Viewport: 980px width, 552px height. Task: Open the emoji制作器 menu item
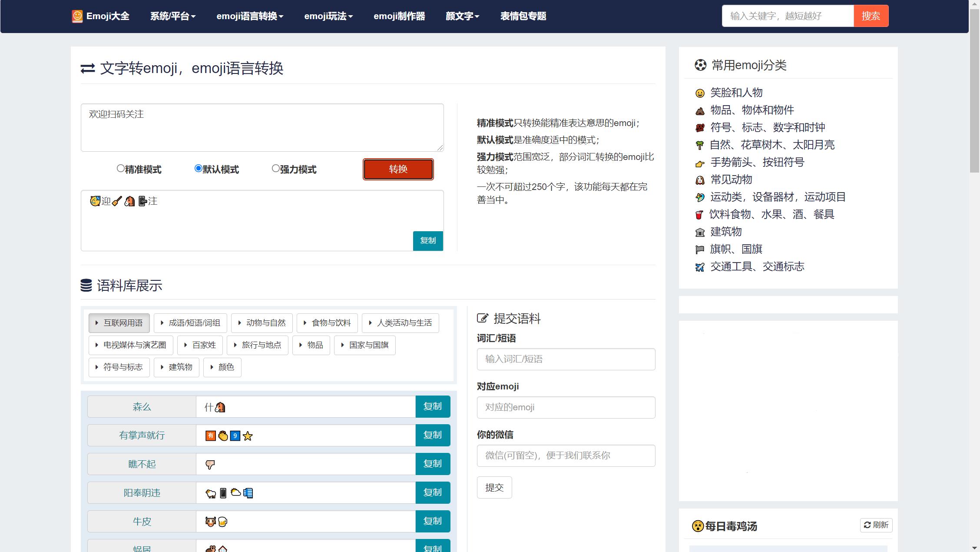pos(399,16)
